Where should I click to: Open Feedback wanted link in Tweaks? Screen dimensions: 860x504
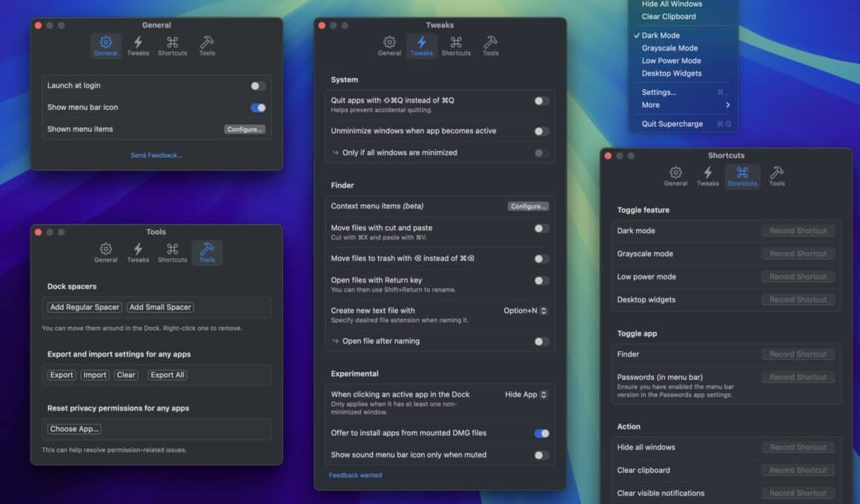coord(355,475)
